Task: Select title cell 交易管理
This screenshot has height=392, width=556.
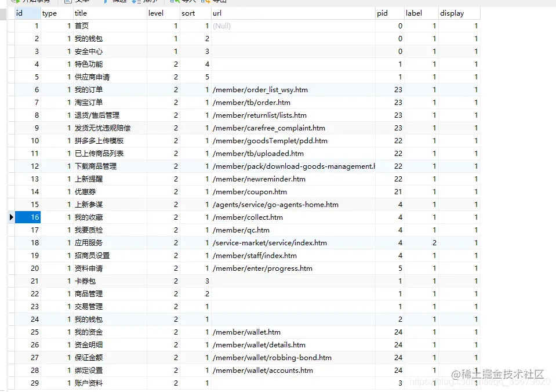Action: point(110,307)
